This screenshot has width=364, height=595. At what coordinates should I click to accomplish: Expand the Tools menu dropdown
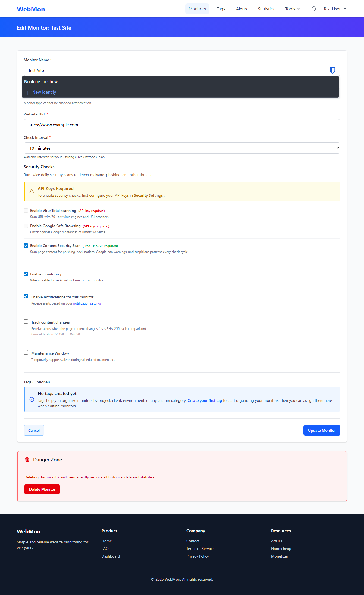tap(292, 9)
